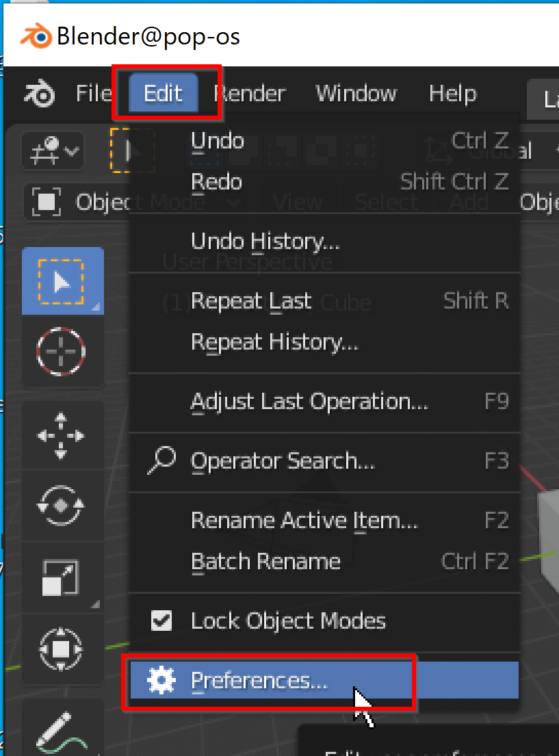Pick the Scale tool
The image size is (559, 756).
click(62, 577)
